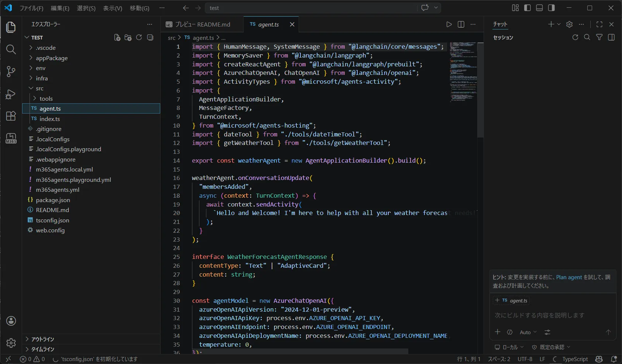Open the Run and Debug view
622x364 pixels.
tap(11, 94)
